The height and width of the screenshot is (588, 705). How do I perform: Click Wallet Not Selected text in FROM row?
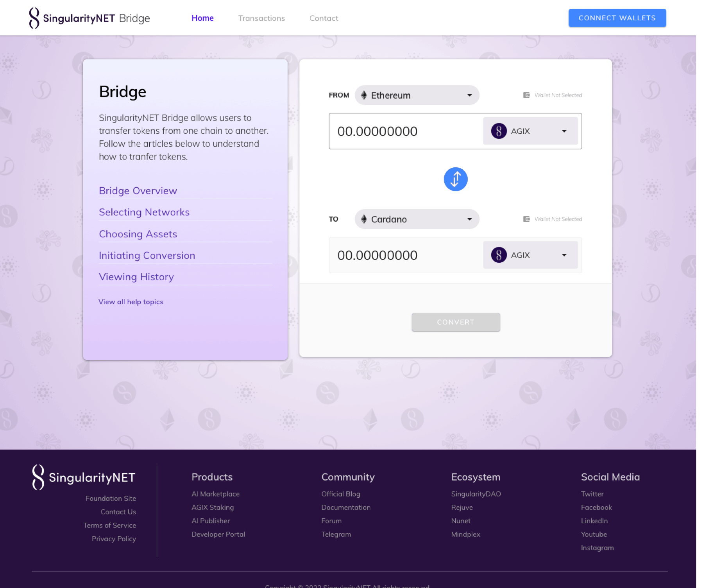point(558,95)
